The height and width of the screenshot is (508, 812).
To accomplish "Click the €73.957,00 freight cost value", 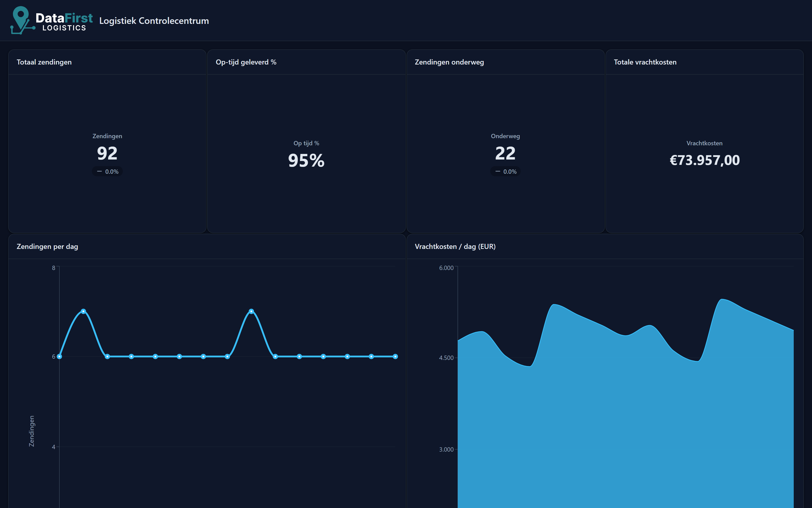I will [705, 160].
